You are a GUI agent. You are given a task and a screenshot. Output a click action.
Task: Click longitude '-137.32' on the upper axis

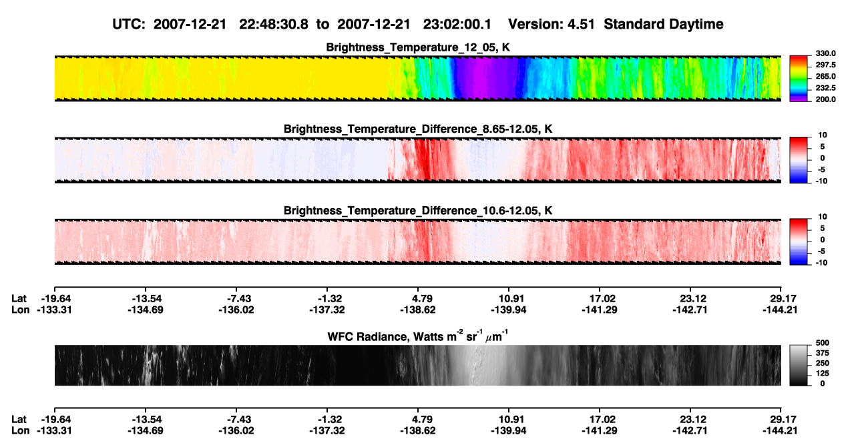point(327,310)
